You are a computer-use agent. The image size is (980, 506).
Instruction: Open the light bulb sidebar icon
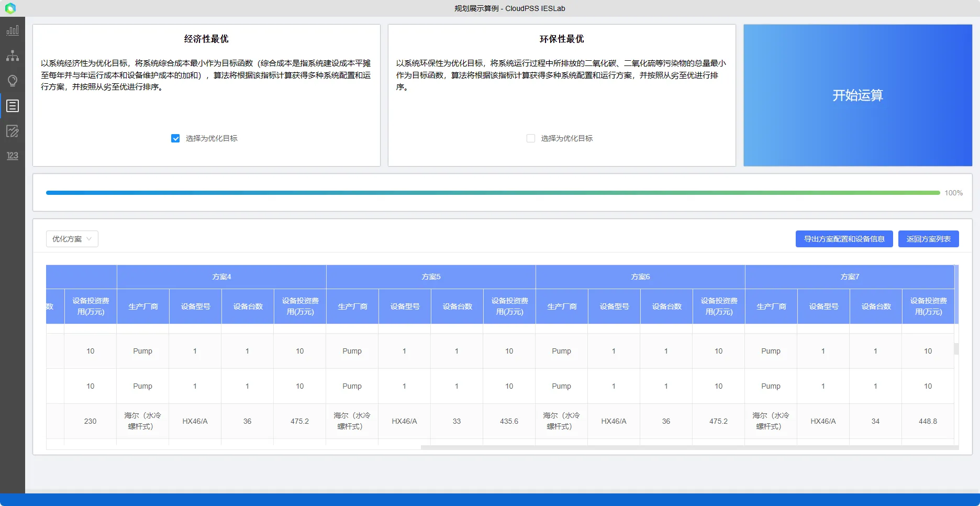[x=13, y=81]
